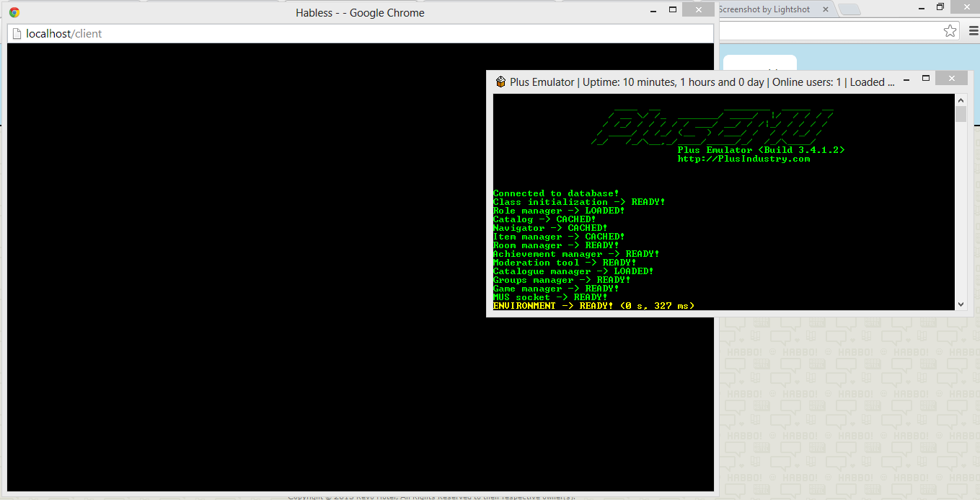Screen dimensions: 980x500
Task: Click 'ENVIRONMENT -> READY!' console line
Action: pos(593,306)
